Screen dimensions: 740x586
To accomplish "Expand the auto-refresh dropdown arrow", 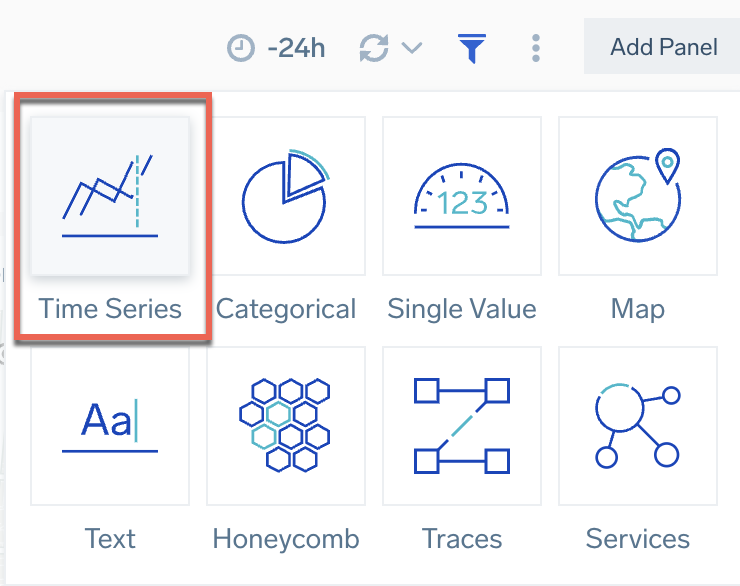I will pos(412,48).
